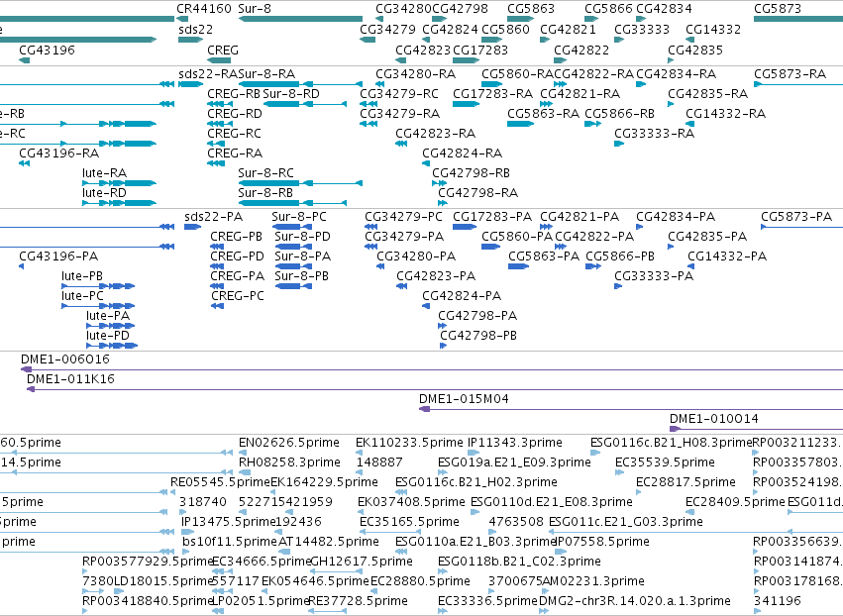This screenshot has height=616, width=843.
Task: Select the Sur-8-RA transcript label
Action: (266, 73)
